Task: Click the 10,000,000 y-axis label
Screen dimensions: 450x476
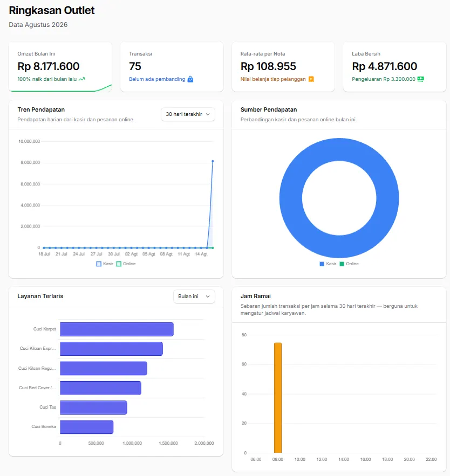Action: pyautogui.click(x=29, y=141)
